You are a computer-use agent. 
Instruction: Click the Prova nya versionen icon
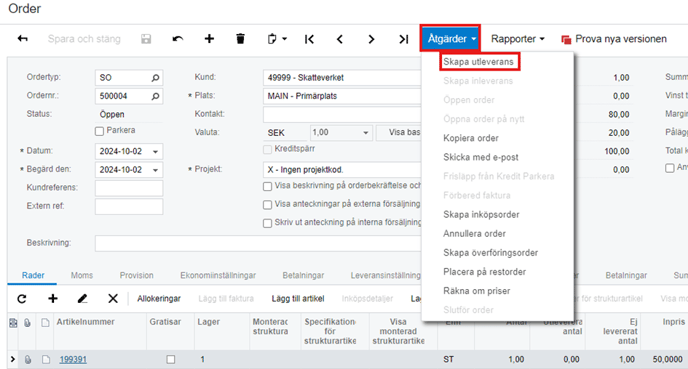click(x=566, y=39)
